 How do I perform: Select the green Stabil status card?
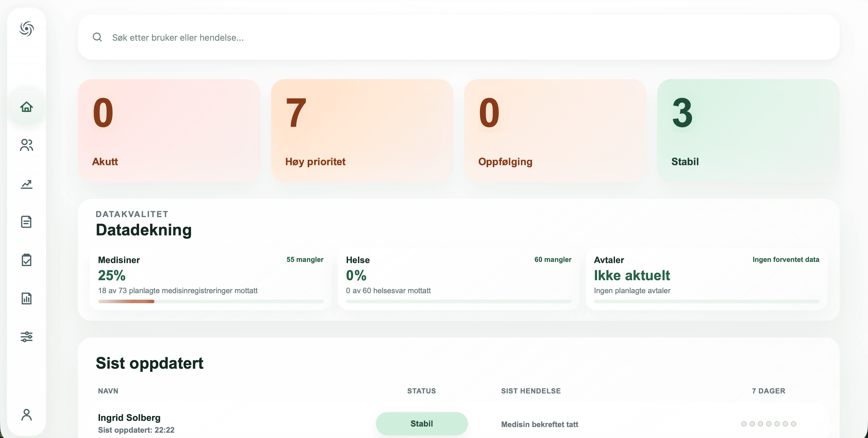pos(748,131)
